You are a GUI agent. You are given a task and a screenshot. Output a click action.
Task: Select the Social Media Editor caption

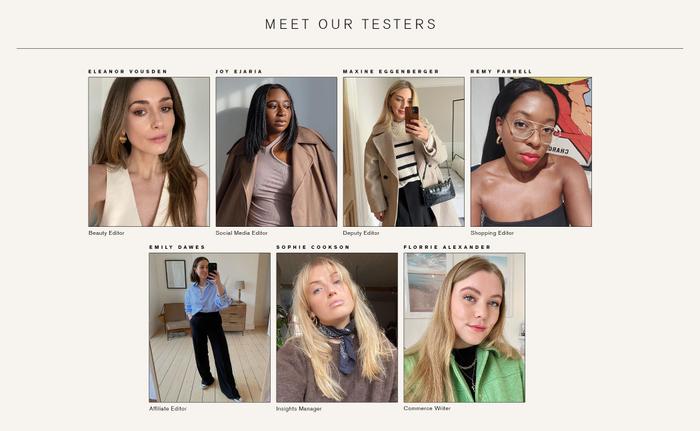242,233
